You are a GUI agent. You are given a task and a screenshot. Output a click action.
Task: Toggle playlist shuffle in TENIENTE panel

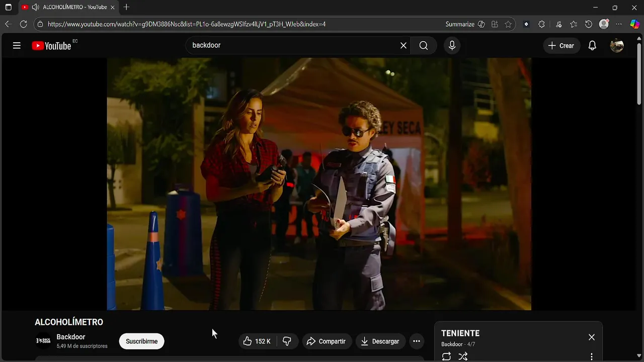click(463, 356)
